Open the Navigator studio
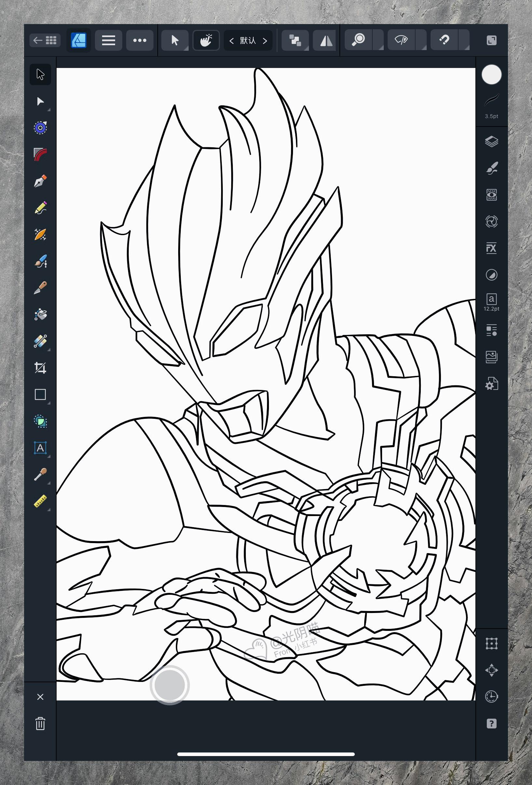532x785 pixels. [491, 670]
